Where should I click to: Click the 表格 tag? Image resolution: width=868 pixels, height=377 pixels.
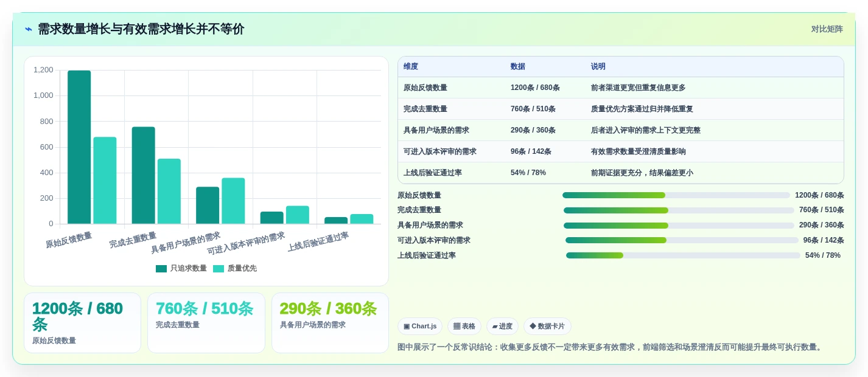click(x=464, y=327)
